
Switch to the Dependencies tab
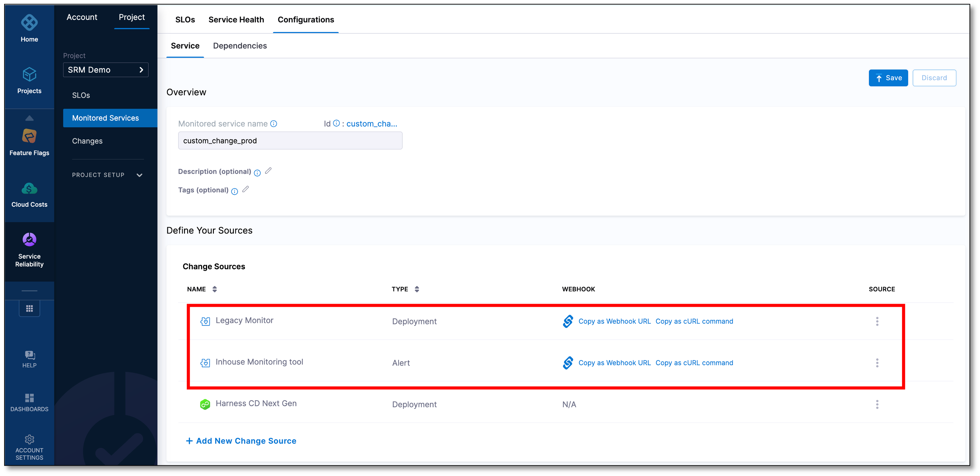[240, 46]
